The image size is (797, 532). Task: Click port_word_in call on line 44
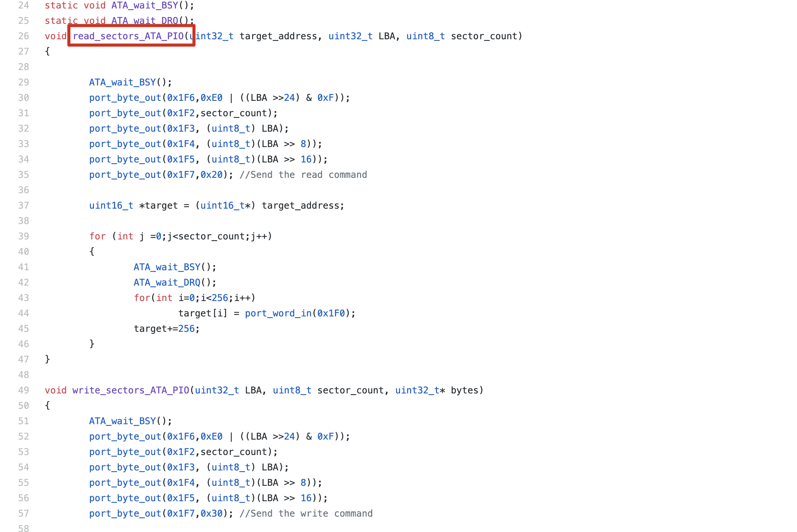tap(278, 313)
